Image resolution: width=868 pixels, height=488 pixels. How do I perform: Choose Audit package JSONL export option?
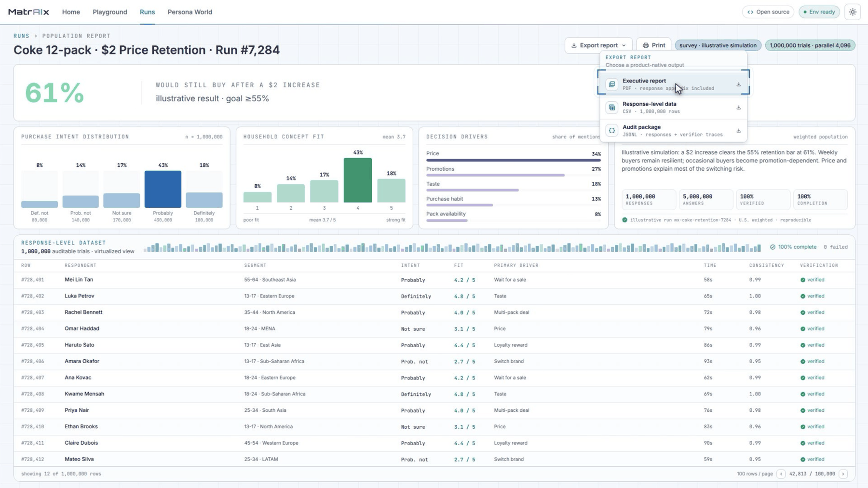pyautogui.click(x=673, y=131)
